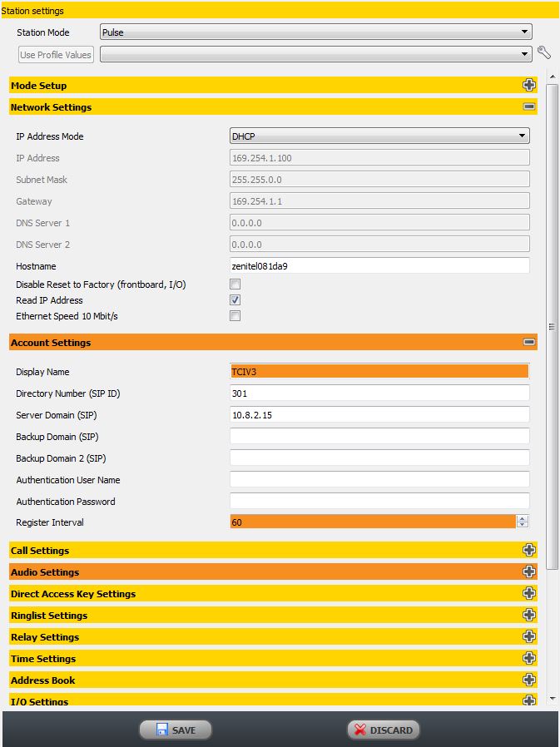Collapse Network Settings with minus icon

click(x=528, y=107)
